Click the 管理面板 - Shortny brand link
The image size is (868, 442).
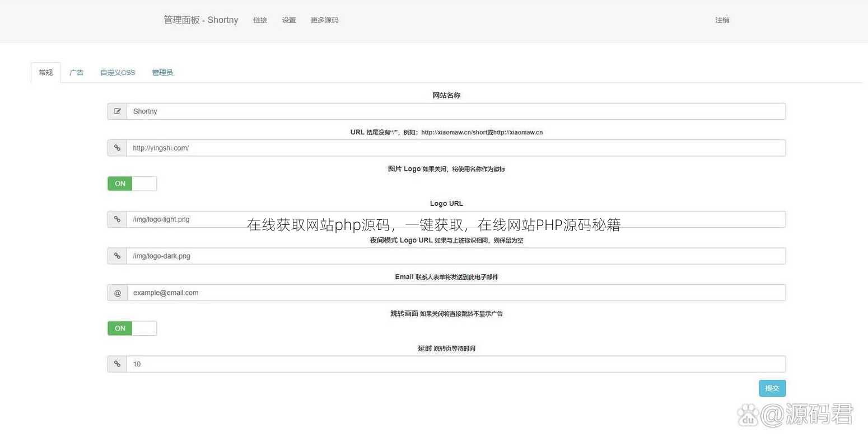(200, 20)
